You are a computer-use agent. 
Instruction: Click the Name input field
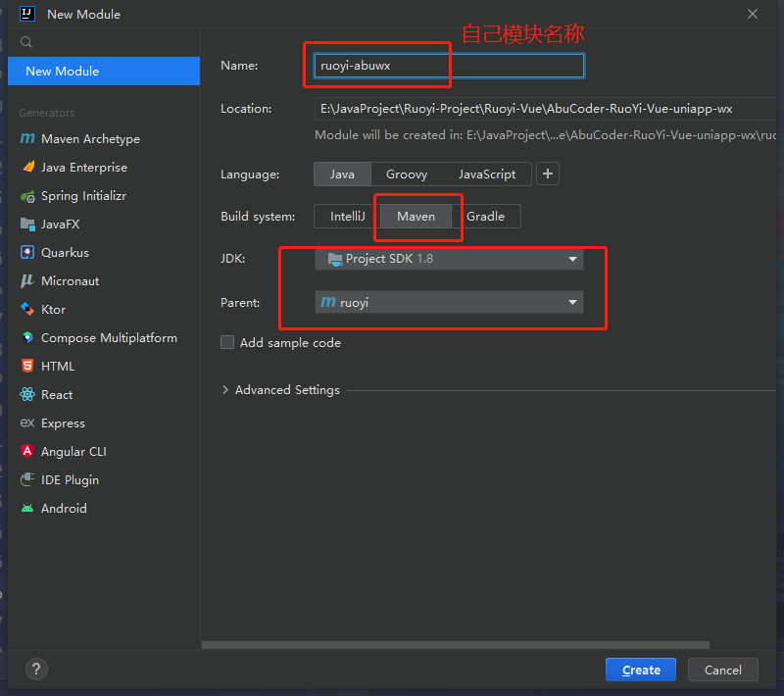pyautogui.click(x=449, y=66)
